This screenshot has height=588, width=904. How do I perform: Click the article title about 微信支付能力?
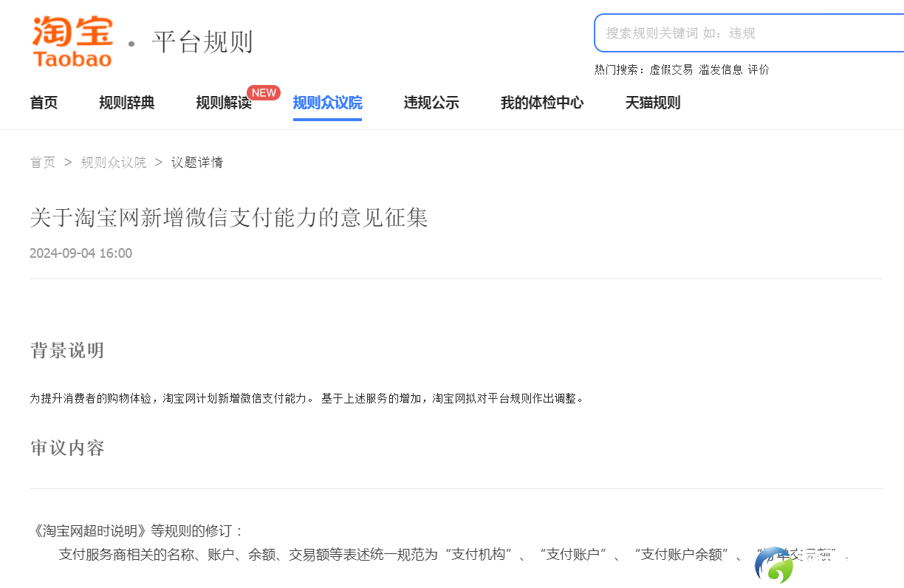(x=229, y=218)
